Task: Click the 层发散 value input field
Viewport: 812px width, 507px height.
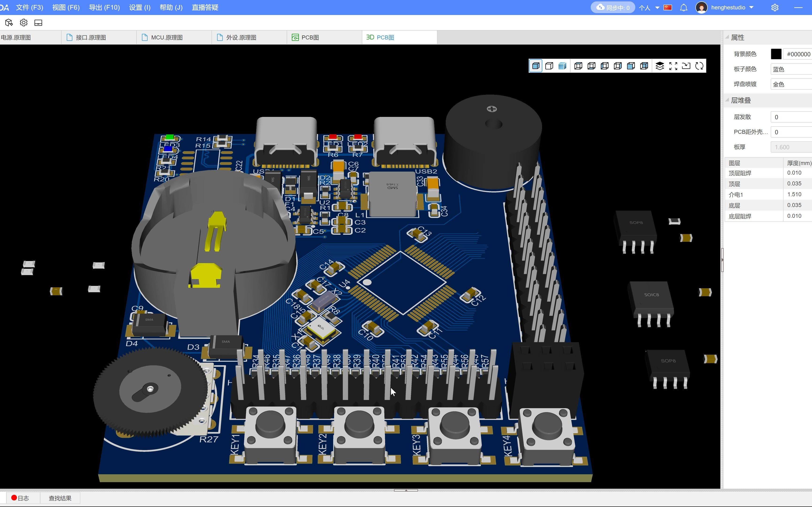Action: click(x=791, y=117)
